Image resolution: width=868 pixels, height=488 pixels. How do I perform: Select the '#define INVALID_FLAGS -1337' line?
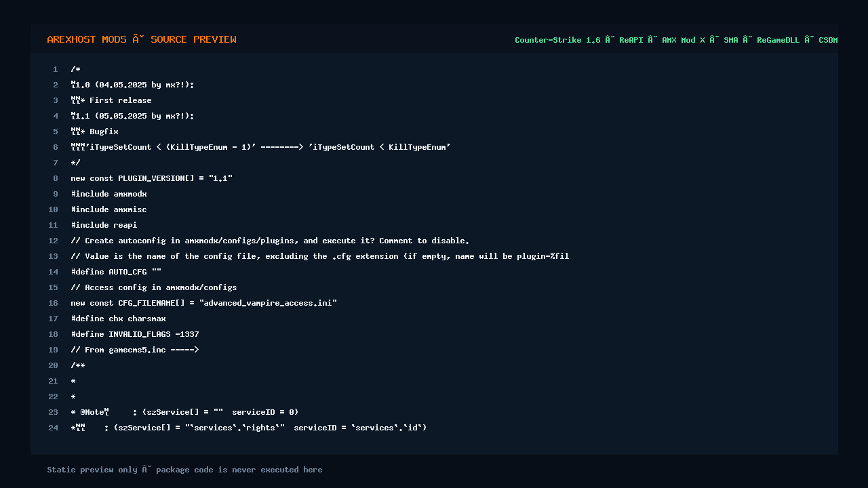tap(135, 334)
